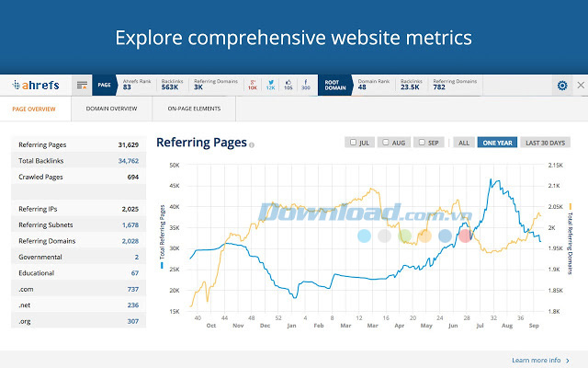Screen dimensions: 588x368
Task: Click the info icon beside Referring Pages title
Action: 252,144
